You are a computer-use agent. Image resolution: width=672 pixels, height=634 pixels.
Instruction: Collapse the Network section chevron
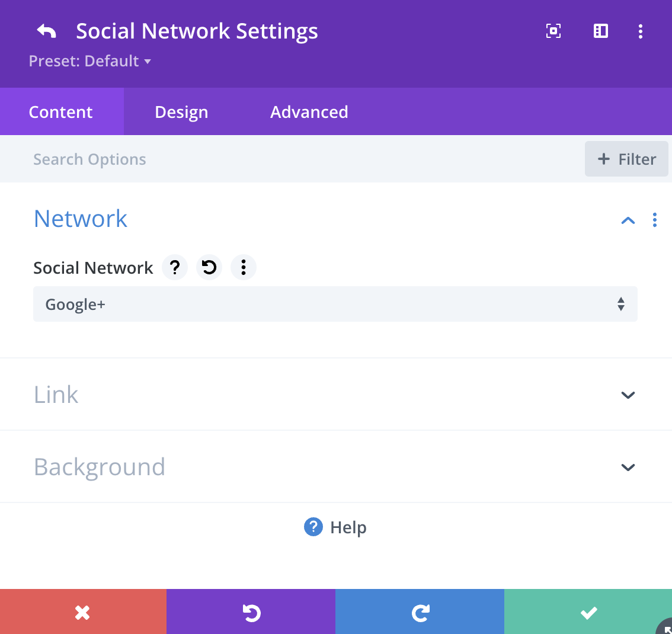(628, 220)
